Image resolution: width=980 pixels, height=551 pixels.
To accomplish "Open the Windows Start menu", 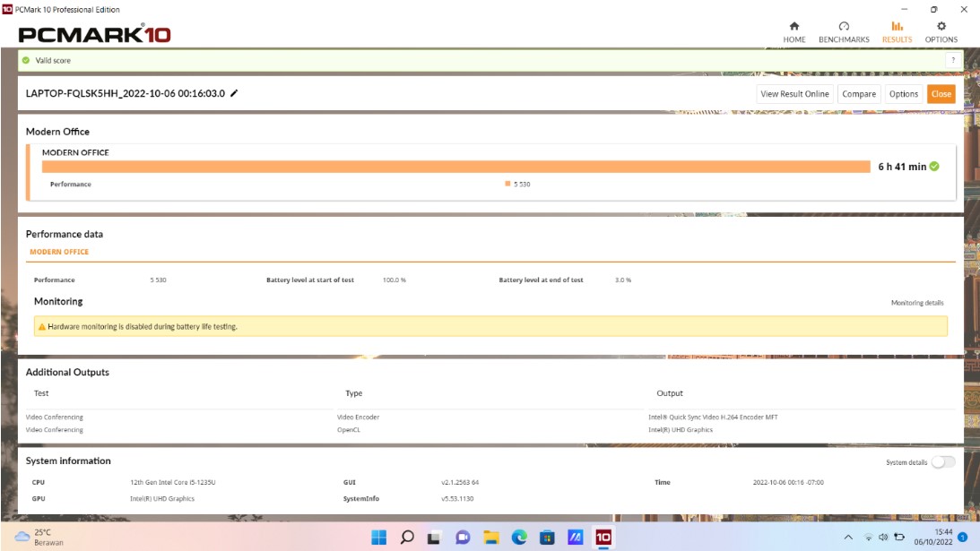I will [378, 538].
